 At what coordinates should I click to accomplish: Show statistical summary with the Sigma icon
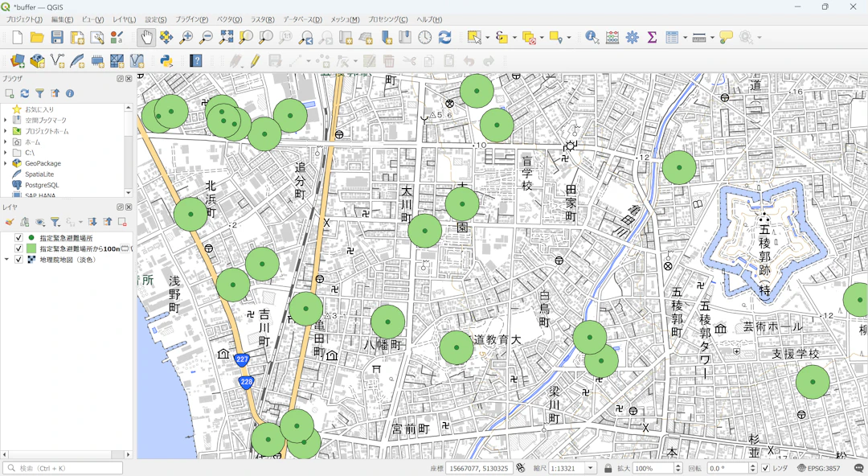[x=652, y=37]
